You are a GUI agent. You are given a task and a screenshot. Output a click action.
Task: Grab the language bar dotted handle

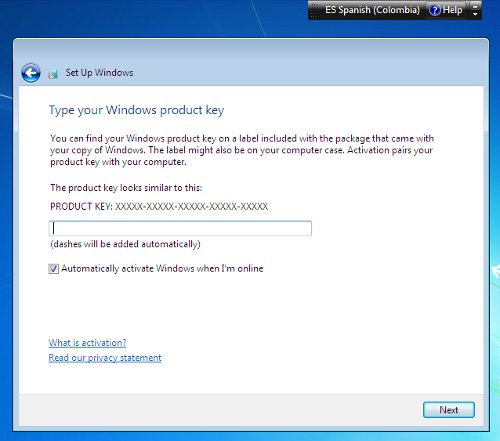pos(313,10)
